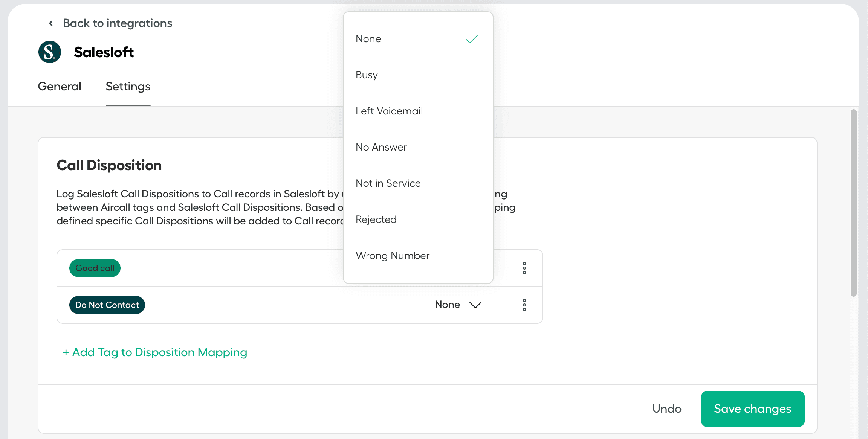Click Save changes button
The image size is (868, 439).
pos(752,409)
